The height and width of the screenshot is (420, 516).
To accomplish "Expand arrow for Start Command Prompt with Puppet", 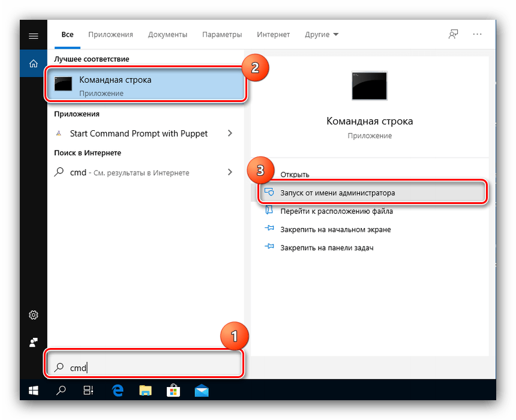I will point(230,133).
